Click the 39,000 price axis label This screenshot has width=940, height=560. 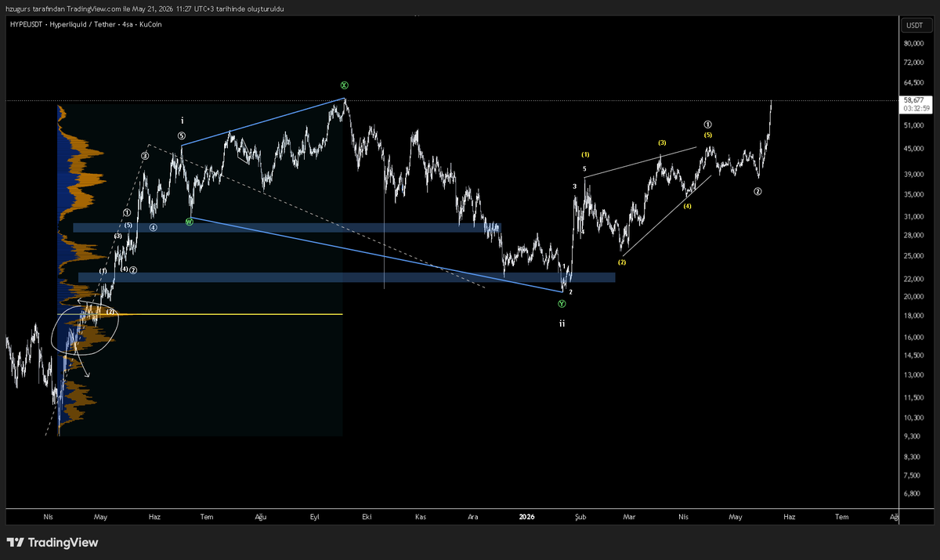913,174
